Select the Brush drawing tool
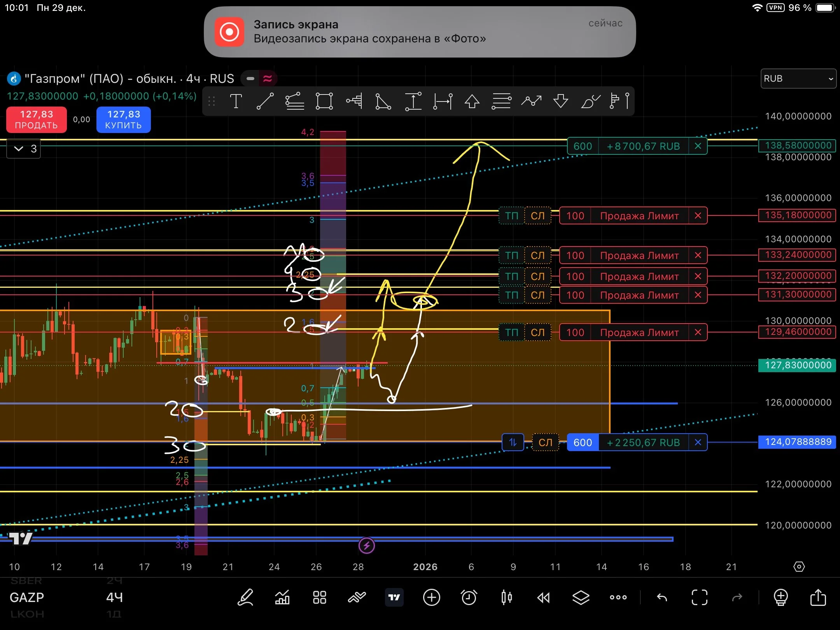Viewport: 840px width, 630px height. (590, 101)
